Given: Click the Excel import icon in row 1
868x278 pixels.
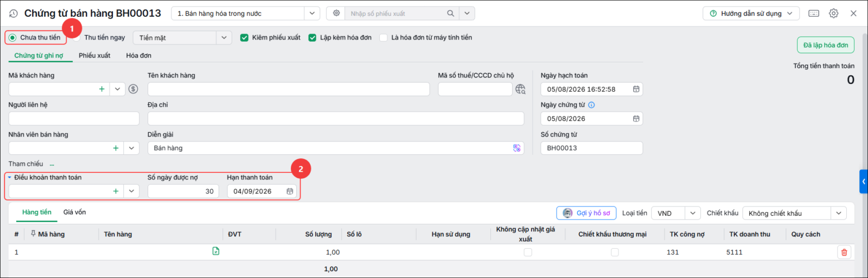Looking at the screenshot, I should pos(216,251).
